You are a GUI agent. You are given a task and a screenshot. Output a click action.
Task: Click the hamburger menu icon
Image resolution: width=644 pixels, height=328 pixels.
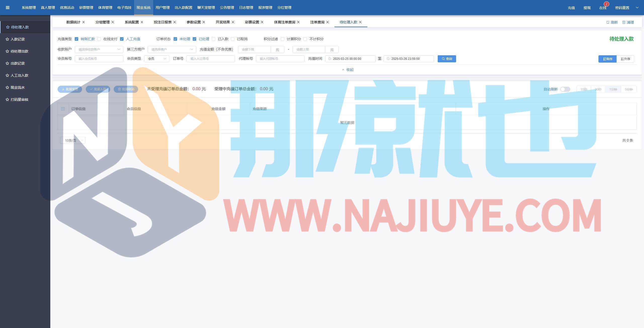[x=8, y=8]
